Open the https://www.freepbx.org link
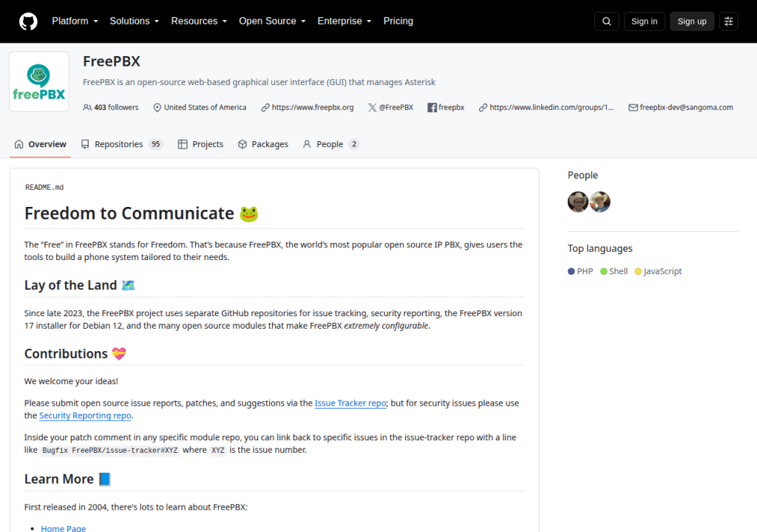The height and width of the screenshot is (532, 757). [x=313, y=107]
